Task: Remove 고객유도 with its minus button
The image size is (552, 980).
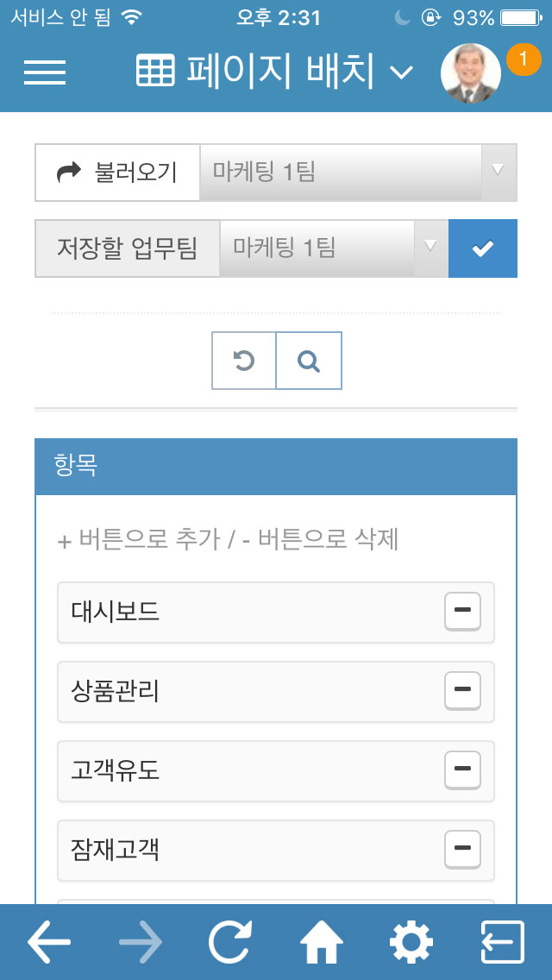Action: coord(462,770)
